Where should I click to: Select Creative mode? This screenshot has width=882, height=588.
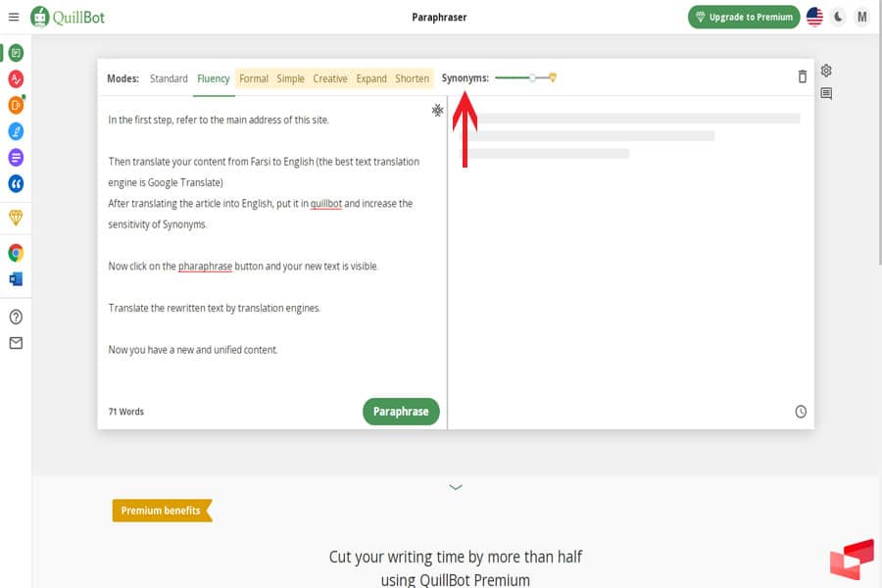pos(330,78)
